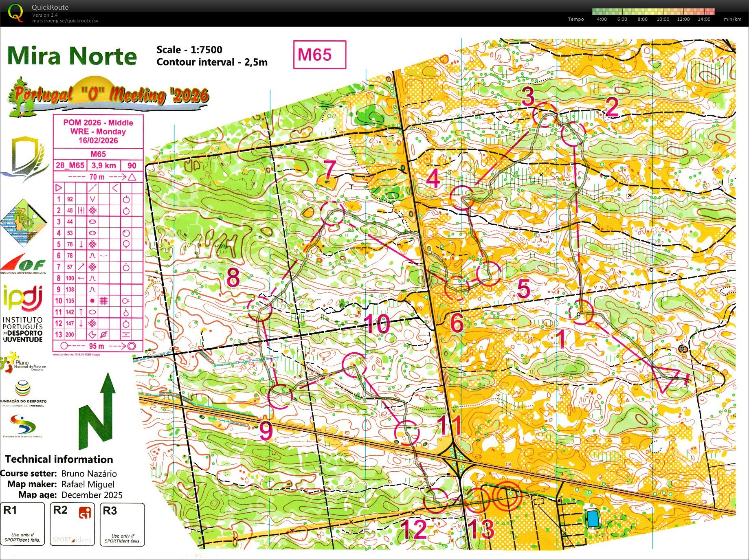Open the matstroeng.se/quickroute/sv link
Viewport: 749px width, 560px height.
[65, 21]
